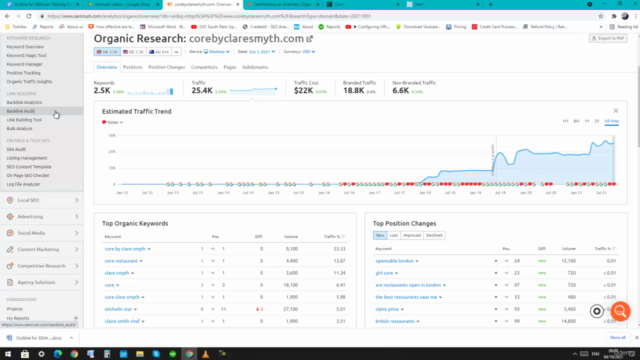Viewport: 640px width, 360px height.
Task: Click the Agency Solutions sidebar icon
Action: click(x=10, y=282)
